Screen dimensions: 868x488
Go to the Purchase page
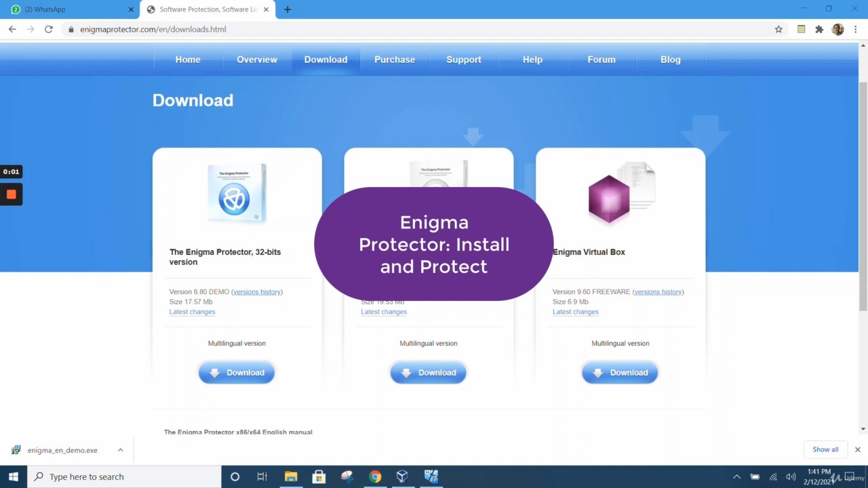395,60
